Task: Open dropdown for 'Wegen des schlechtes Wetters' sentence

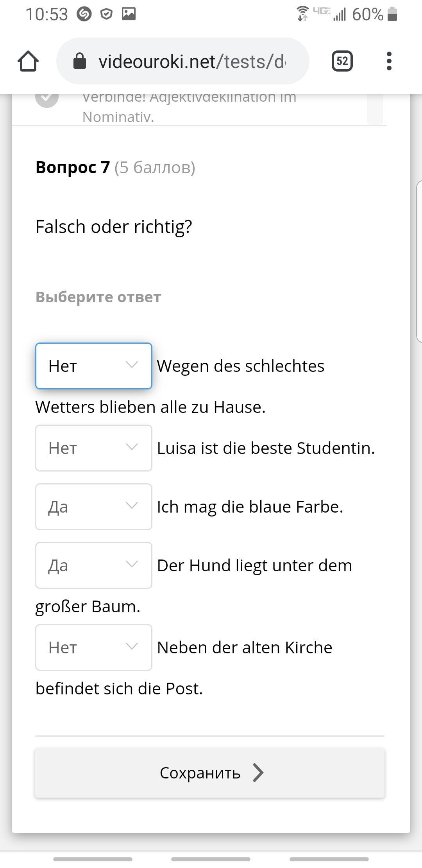Action: pos(94,366)
